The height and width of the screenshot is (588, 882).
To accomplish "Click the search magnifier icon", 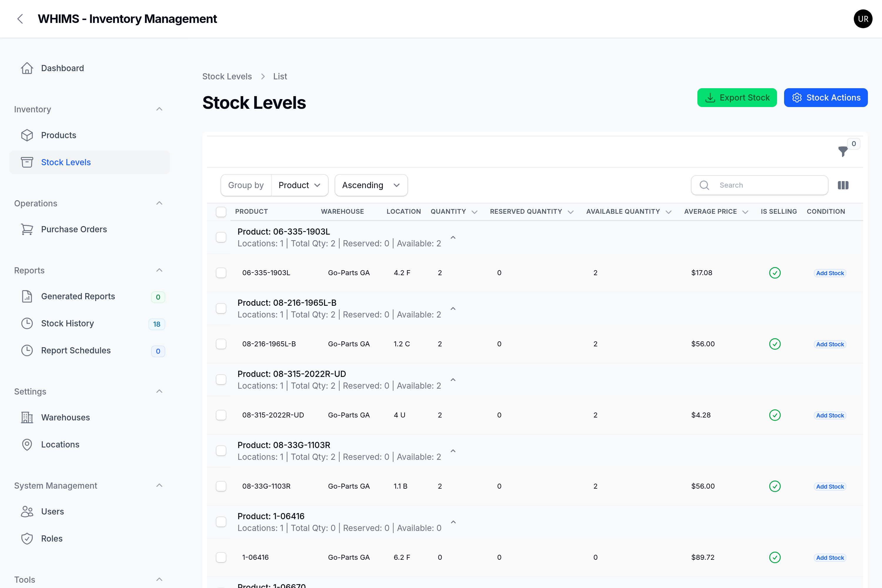I will point(704,185).
